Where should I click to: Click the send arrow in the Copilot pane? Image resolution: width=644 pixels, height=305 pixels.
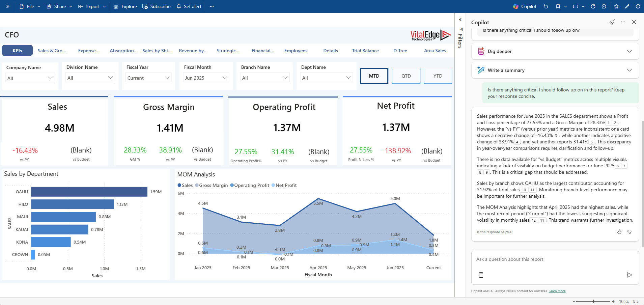(x=629, y=275)
